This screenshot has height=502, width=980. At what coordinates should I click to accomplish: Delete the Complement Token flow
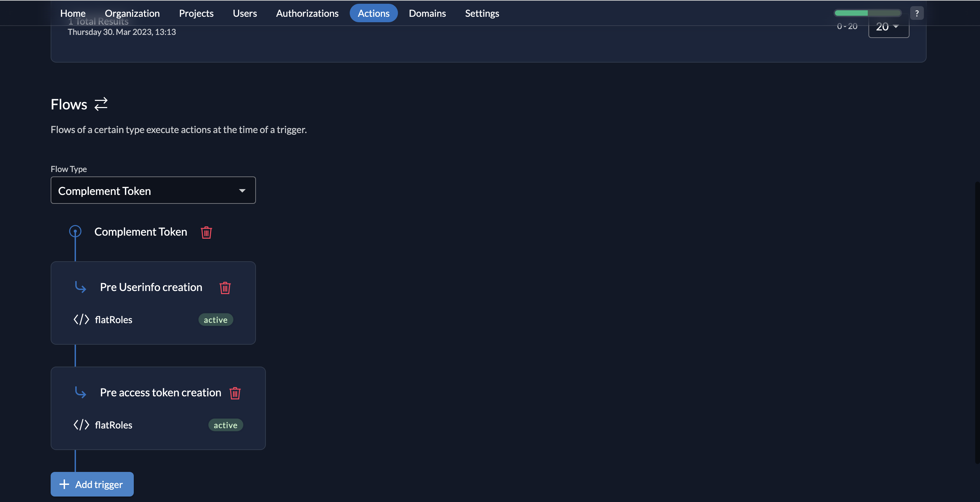[x=206, y=232]
